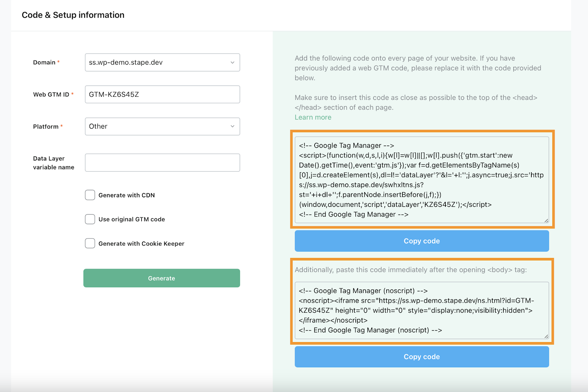Viewport: 588px width, 392px height.
Task: Select the noscript iframe code box
Action: pyautogui.click(x=421, y=310)
